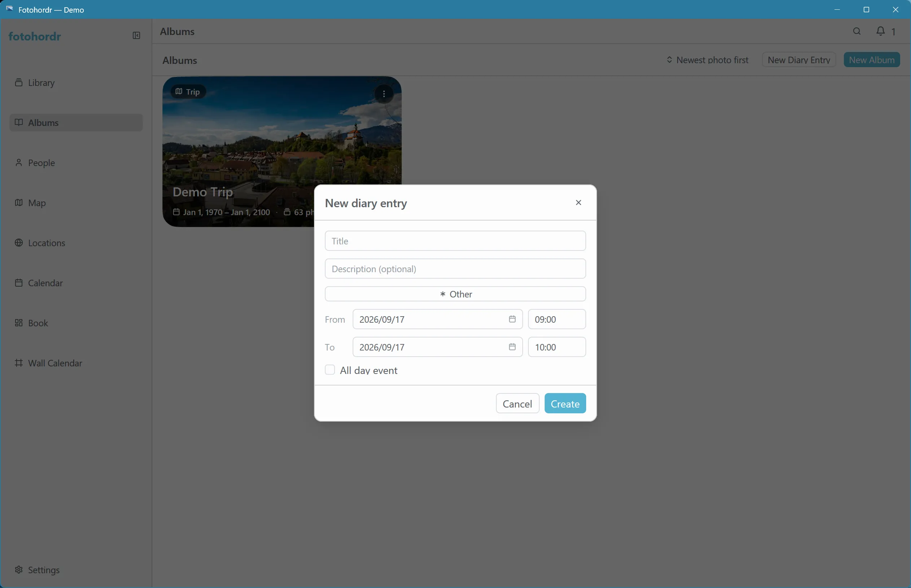The width and height of the screenshot is (911, 588).
Task: Click the "New diary entry" dialog heading
Action: pos(366,203)
